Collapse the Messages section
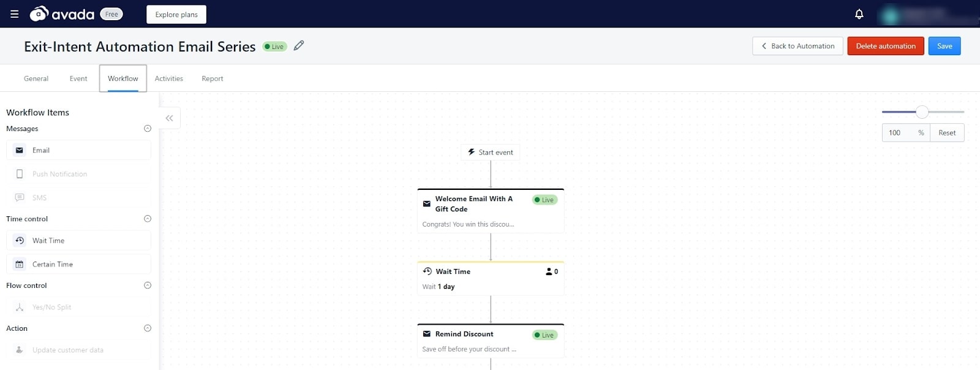The height and width of the screenshot is (370, 980). [x=147, y=129]
